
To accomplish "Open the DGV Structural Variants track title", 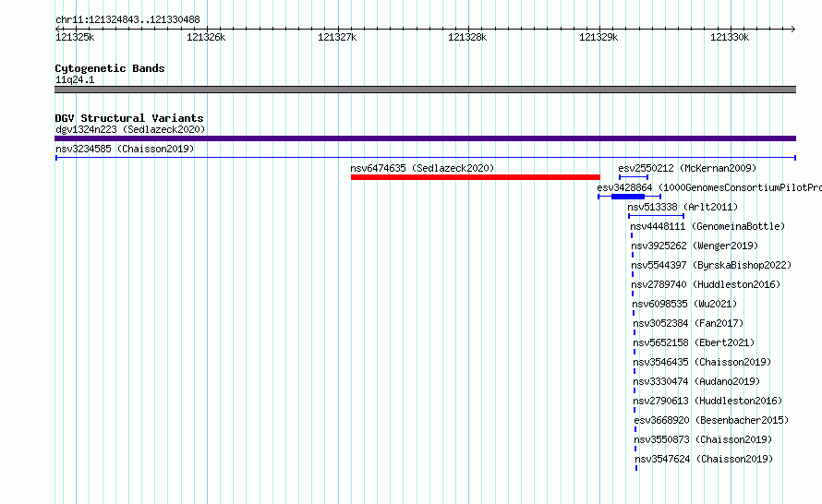I will point(129,118).
